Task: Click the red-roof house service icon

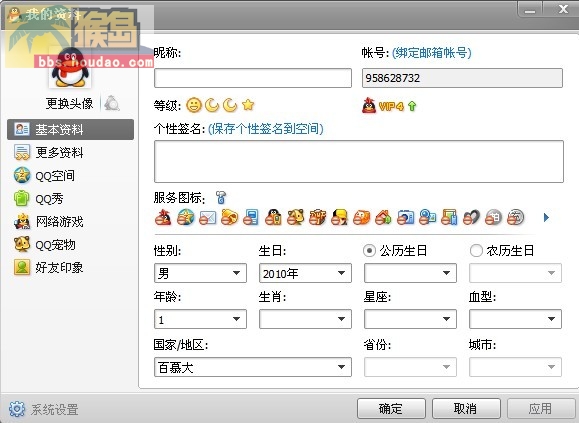Action: (x=383, y=217)
